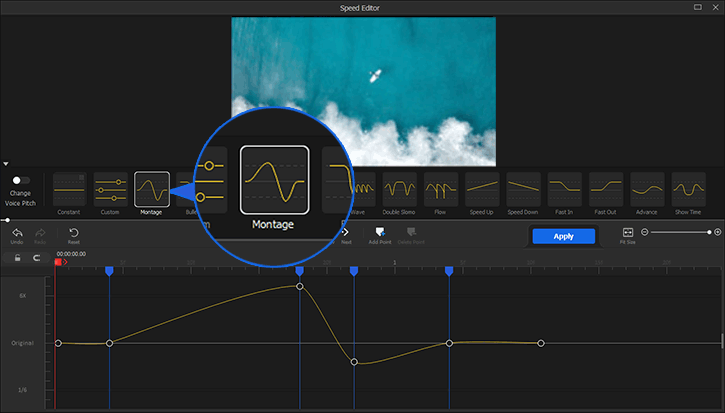Screen dimensions: 725x413
Task: Pick the Double Slomo preset
Action: pos(400,189)
